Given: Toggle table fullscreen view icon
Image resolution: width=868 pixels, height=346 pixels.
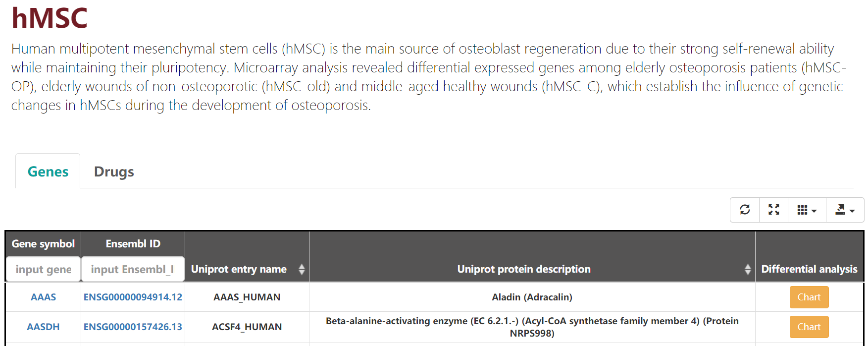Looking at the screenshot, I should coord(774,210).
